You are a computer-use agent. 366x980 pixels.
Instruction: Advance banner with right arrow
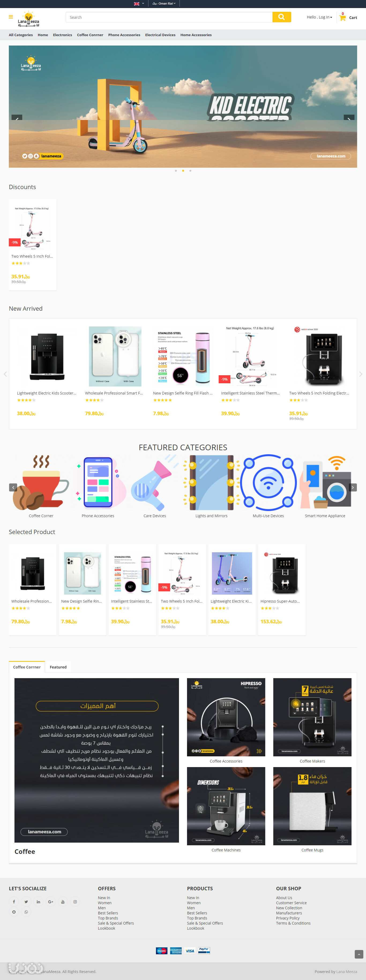349,119
